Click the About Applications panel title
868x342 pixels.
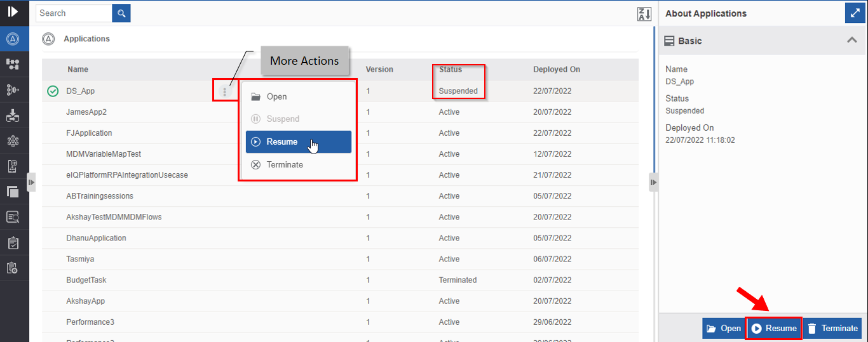click(x=706, y=13)
